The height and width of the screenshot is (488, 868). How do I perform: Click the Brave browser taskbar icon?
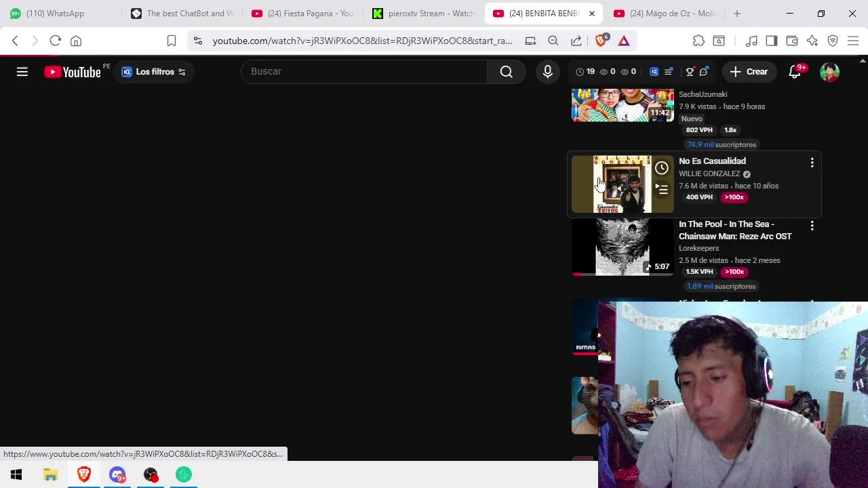pyautogui.click(x=84, y=474)
